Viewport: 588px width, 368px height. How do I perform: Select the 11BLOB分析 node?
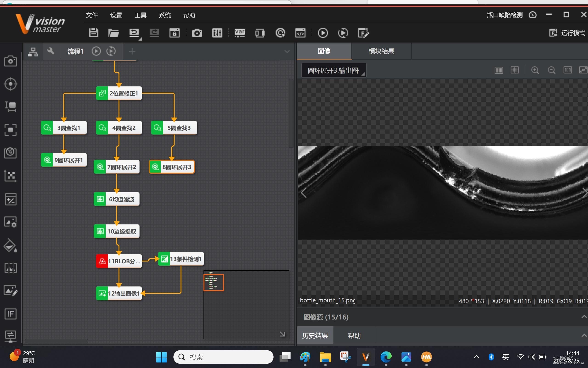[119, 261]
